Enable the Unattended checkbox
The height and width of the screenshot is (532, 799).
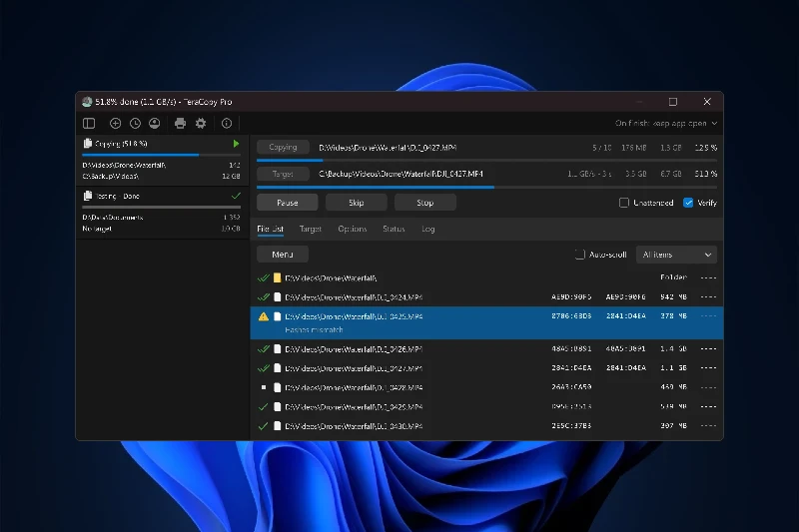click(623, 203)
